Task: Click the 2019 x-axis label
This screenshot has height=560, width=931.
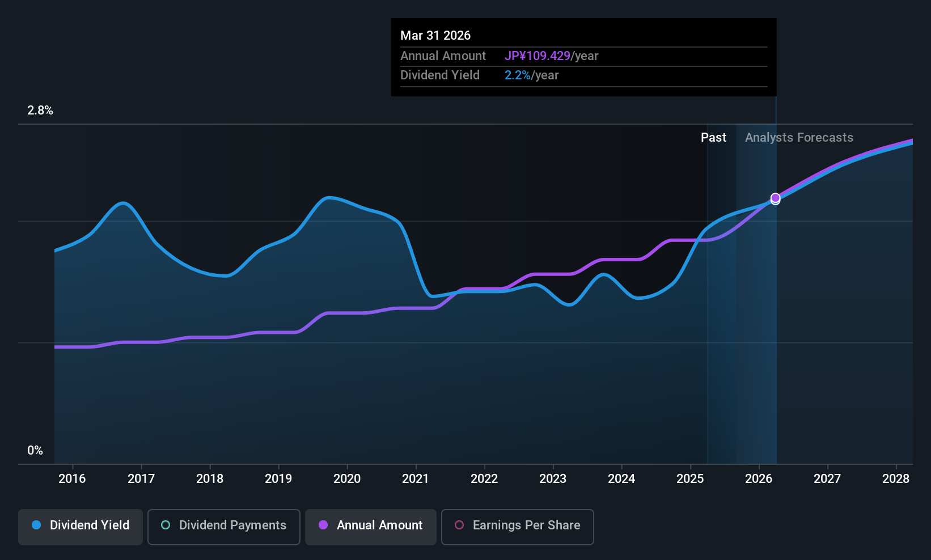Action: point(278,478)
